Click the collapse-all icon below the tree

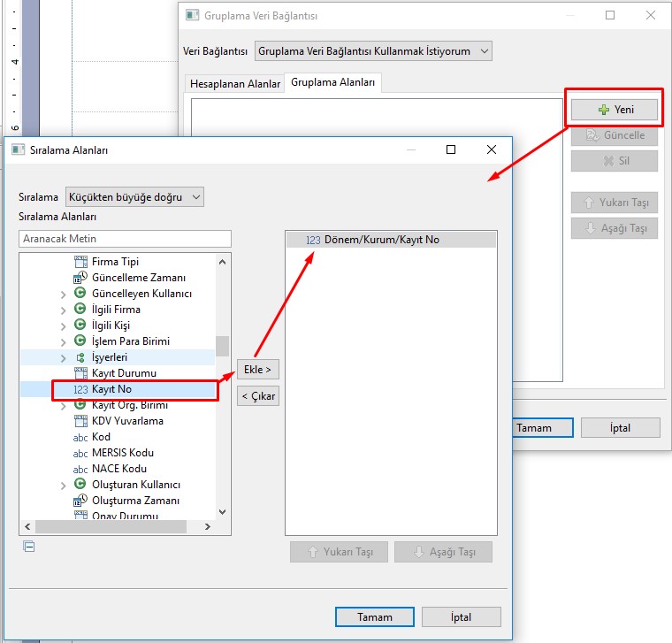click(29, 547)
